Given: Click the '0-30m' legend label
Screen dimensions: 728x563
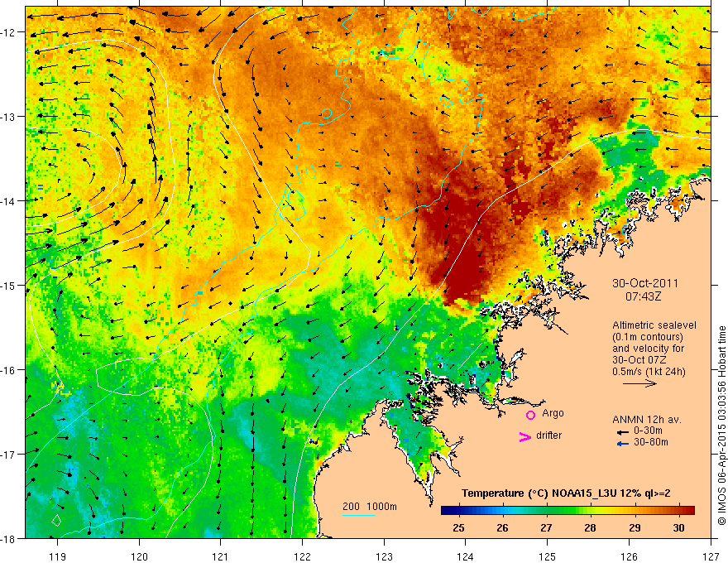Looking at the screenshot, I should click(x=648, y=431).
